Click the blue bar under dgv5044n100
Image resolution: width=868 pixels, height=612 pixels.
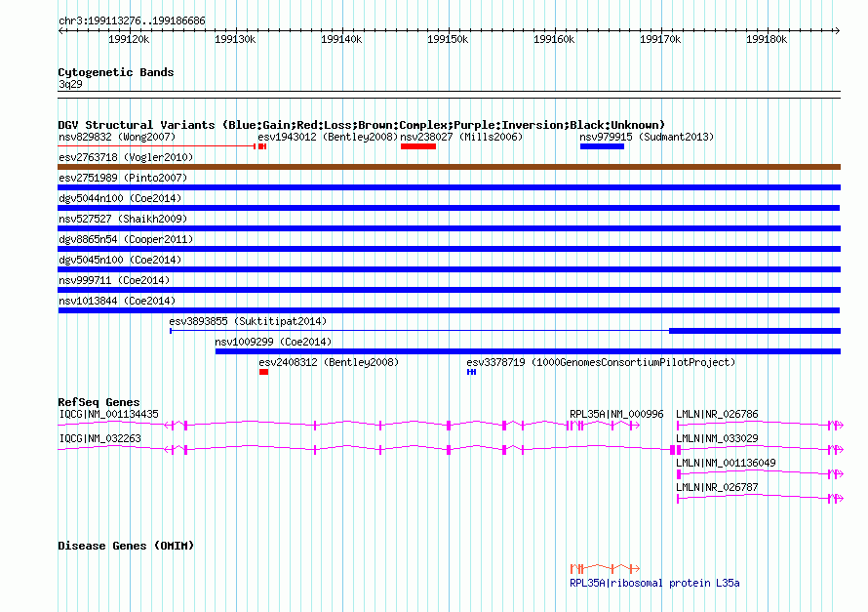click(449, 208)
